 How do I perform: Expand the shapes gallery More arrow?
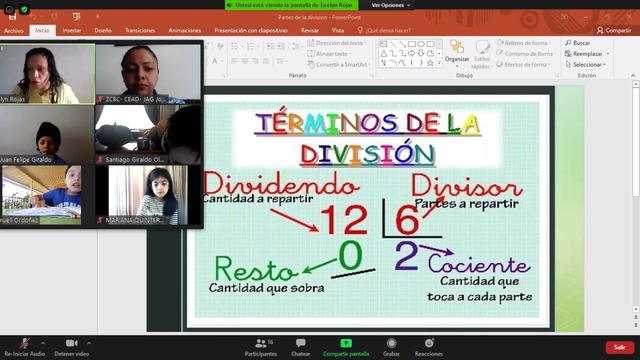point(439,63)
